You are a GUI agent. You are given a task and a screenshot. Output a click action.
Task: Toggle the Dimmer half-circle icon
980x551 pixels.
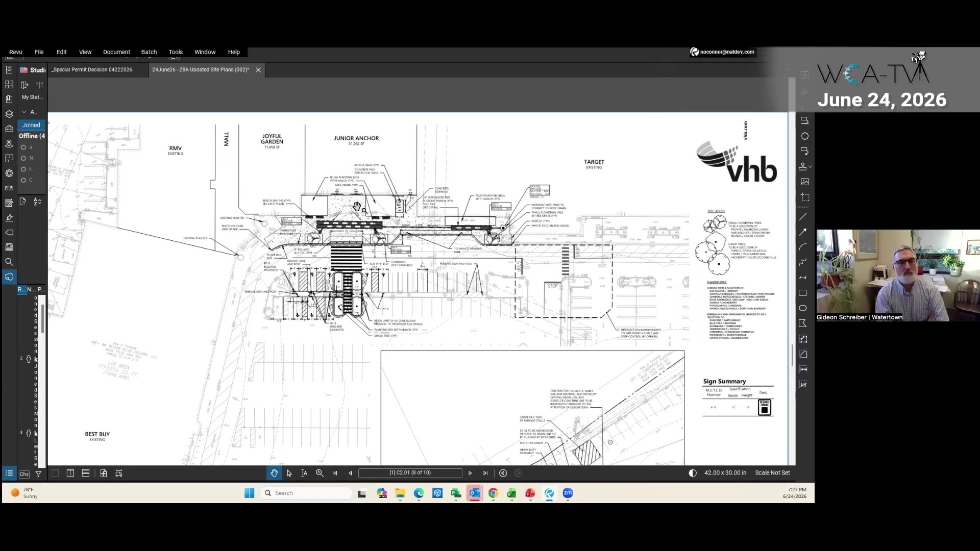click(693, 473)
